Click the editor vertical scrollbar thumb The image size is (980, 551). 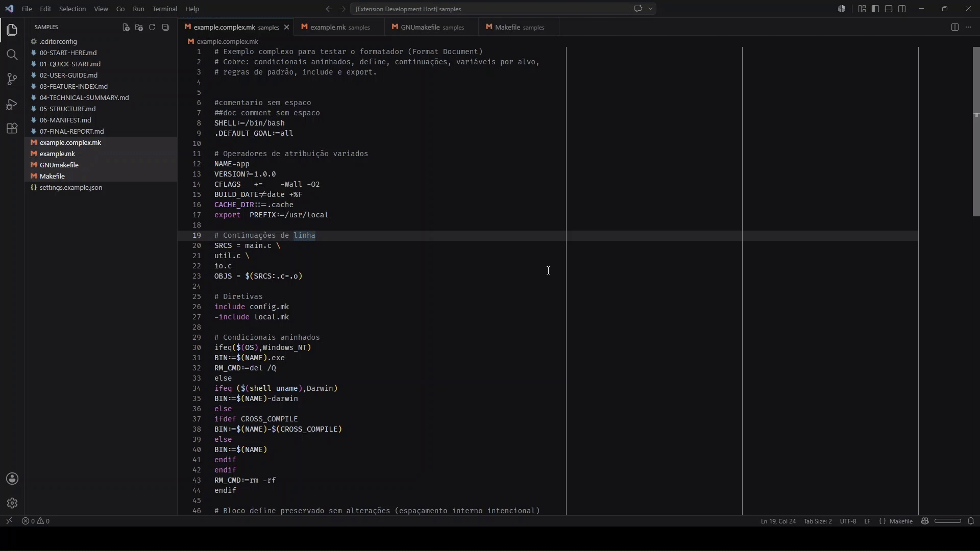(976, 132)
